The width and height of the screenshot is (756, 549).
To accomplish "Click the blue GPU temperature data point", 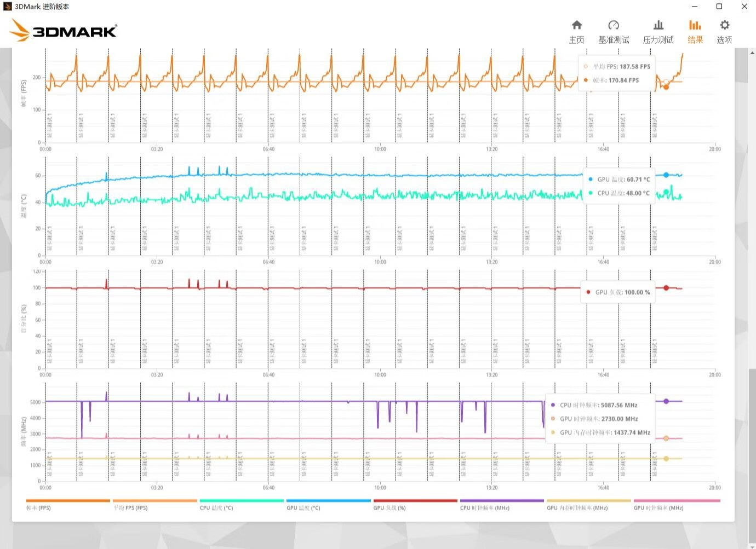I will click(x=666, y=175).
